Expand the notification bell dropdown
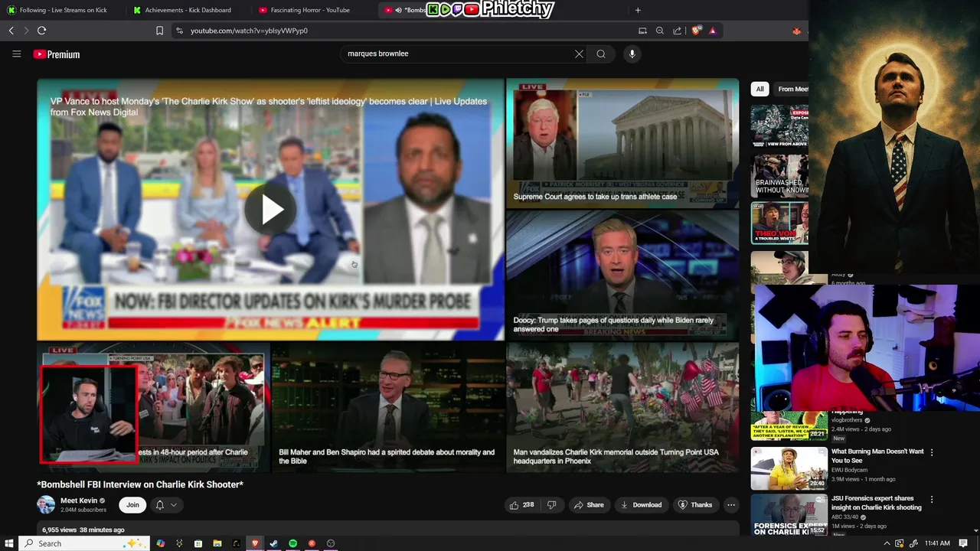Screen dimensions: 980x551 pyautogui.click(x=166, y=505)
